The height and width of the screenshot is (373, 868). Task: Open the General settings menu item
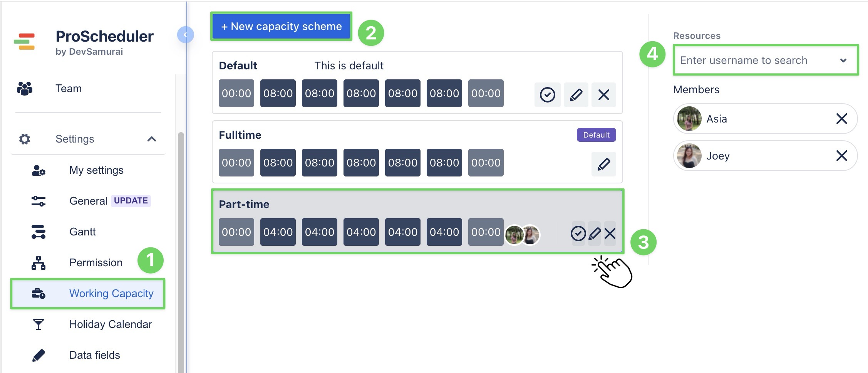pos(89,201)
